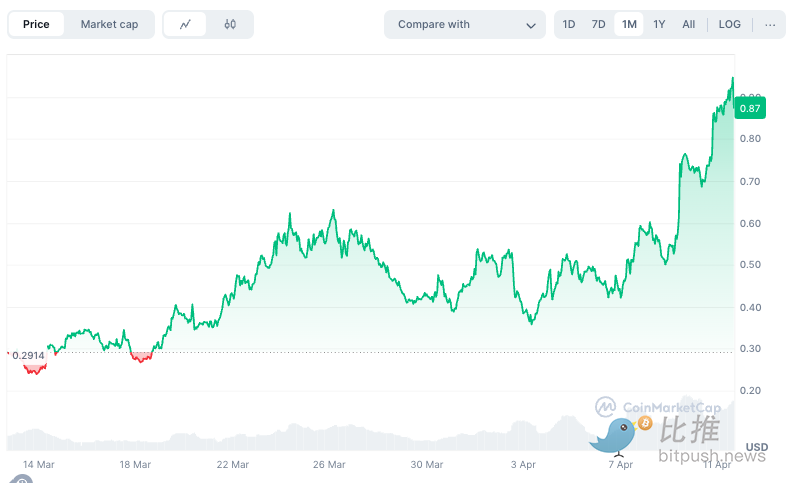786x483 pixels.
Task: Select the Market cap tab
Action: pos(109,24)
